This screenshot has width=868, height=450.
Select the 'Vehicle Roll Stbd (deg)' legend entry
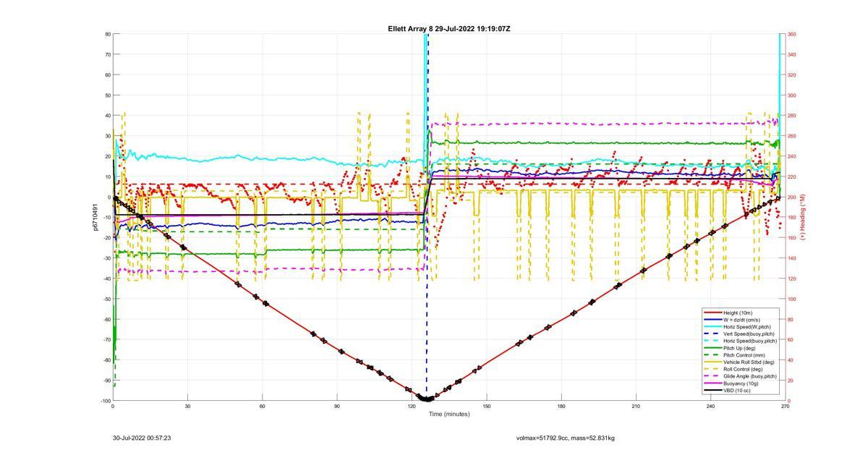click(x=749, y=362)
